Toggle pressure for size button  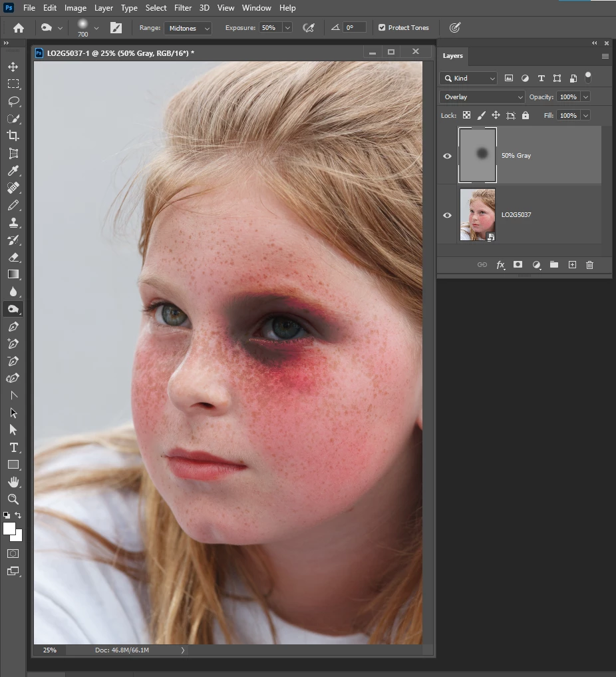(x=454, y=28)
